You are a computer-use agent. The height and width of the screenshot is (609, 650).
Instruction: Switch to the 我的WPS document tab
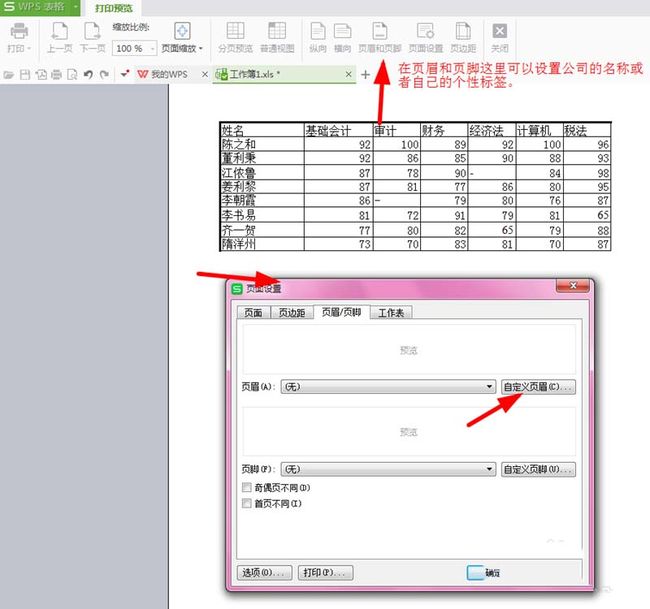click(x=169, y=75)
